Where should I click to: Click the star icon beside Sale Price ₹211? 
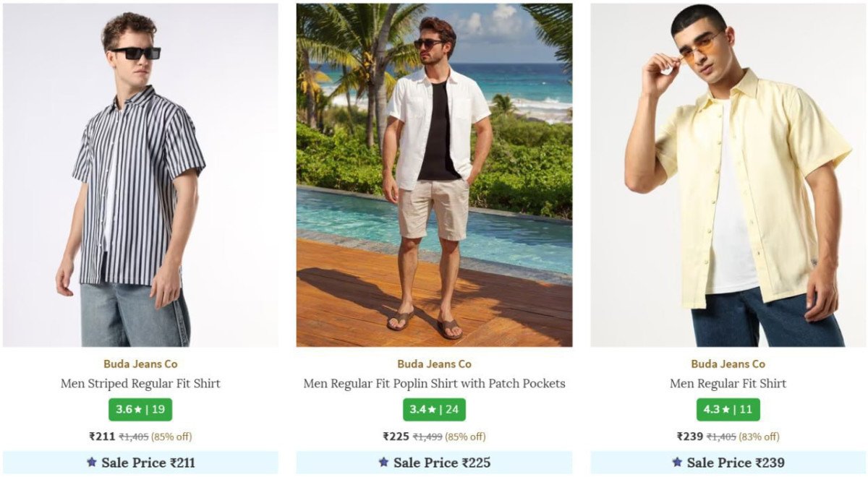click(92, 463)
